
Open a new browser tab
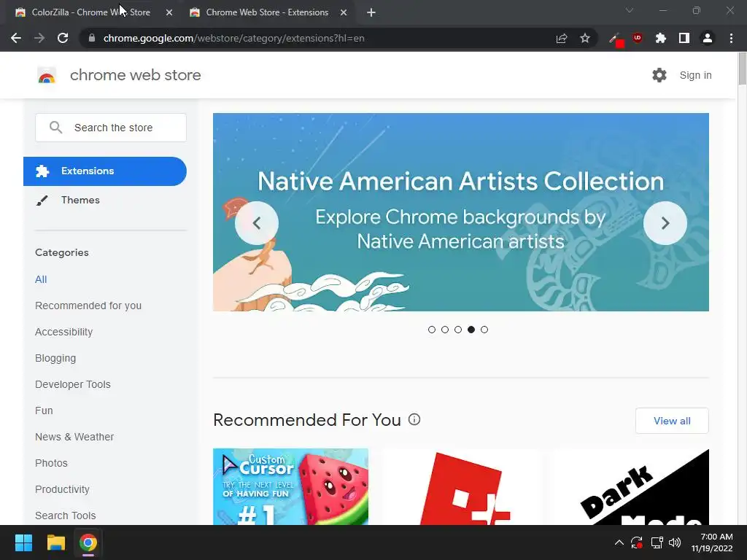click(x=371, y=12)
